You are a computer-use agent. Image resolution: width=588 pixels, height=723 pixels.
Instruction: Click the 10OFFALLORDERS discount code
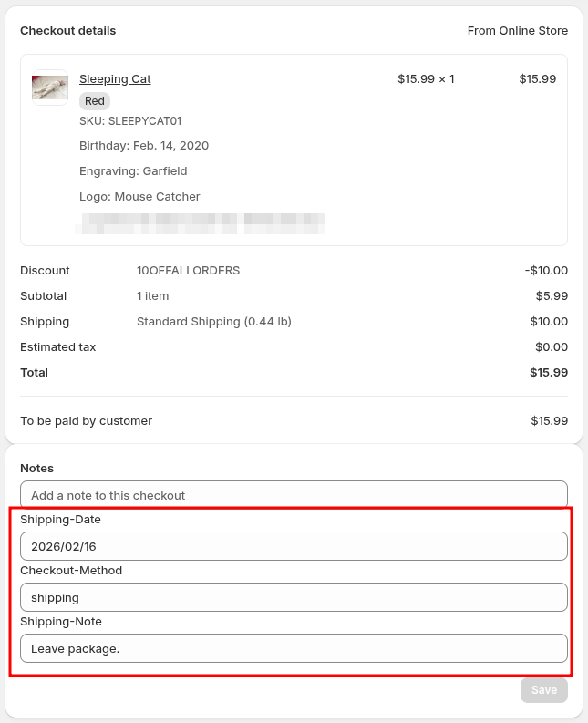[188, 271]
